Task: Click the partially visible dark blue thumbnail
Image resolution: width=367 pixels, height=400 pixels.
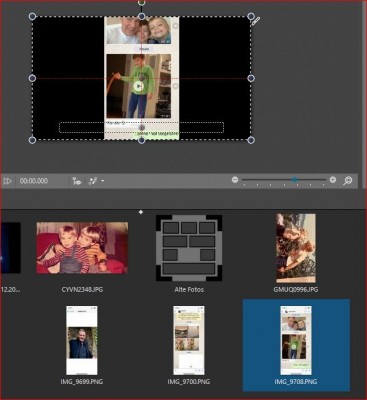Action: (11, 248)
